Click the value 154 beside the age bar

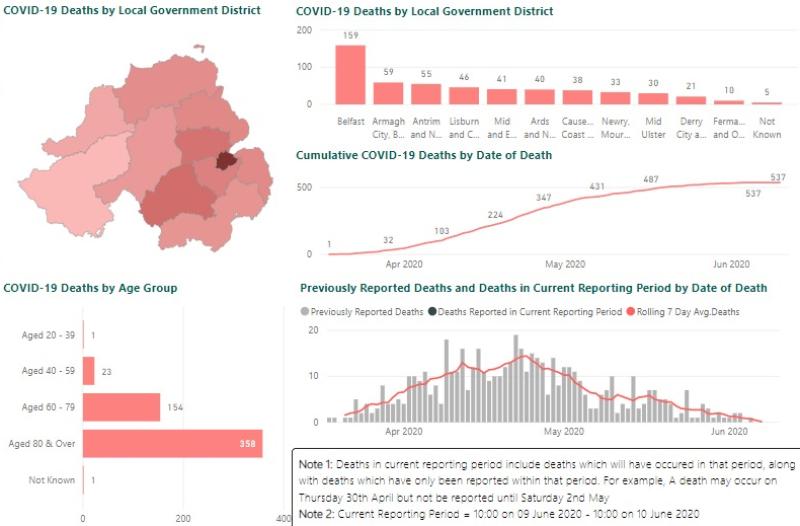point(175,407)
